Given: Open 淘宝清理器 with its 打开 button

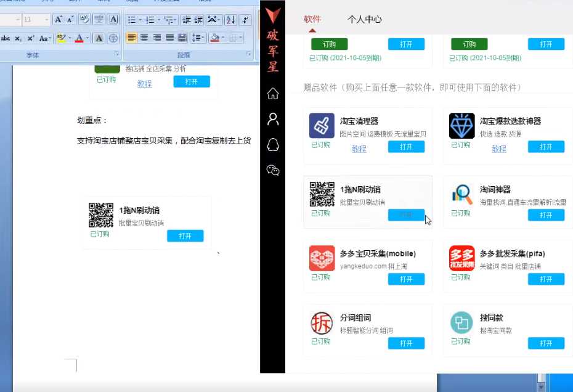Looking at the screenshot, I should click(x=407, y=147).
